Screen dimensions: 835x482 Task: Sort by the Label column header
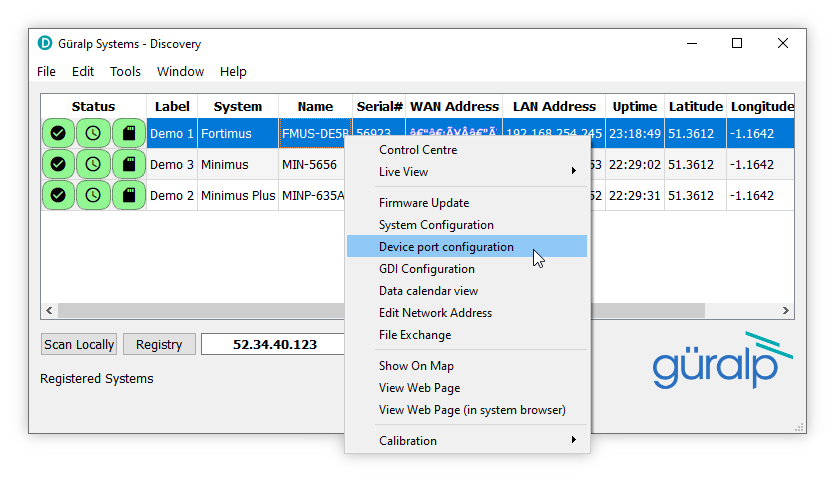tap(172, 107)
